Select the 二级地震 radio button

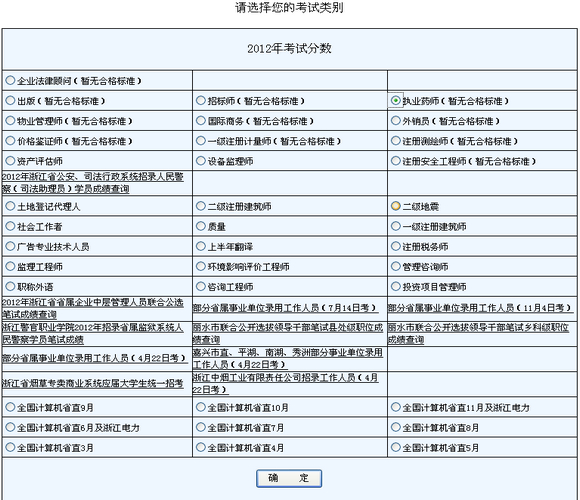[396, 206]
